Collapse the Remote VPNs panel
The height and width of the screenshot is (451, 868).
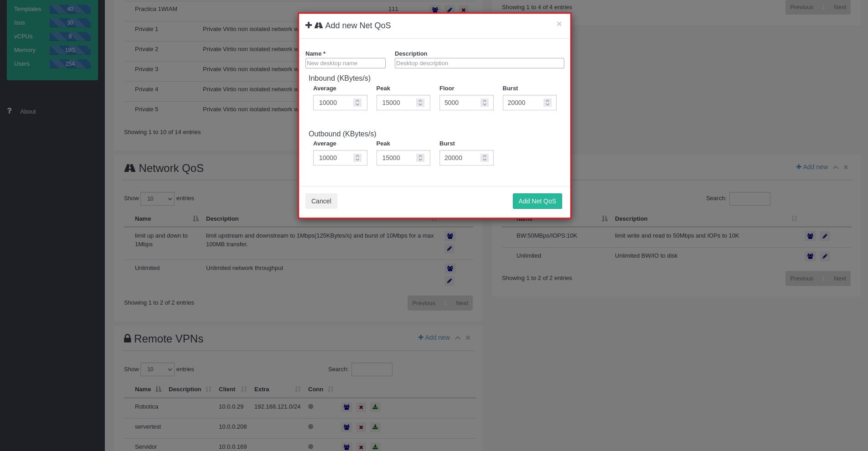(x=458, y=338)
